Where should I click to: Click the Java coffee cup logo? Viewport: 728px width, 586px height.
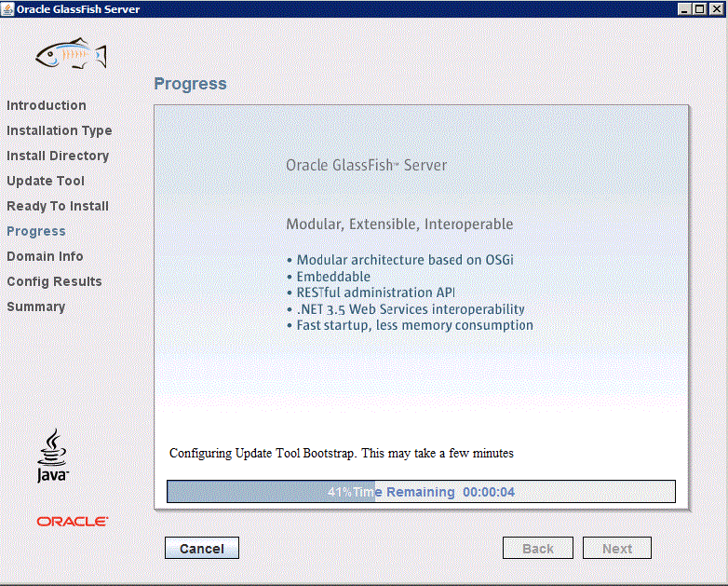52,456
